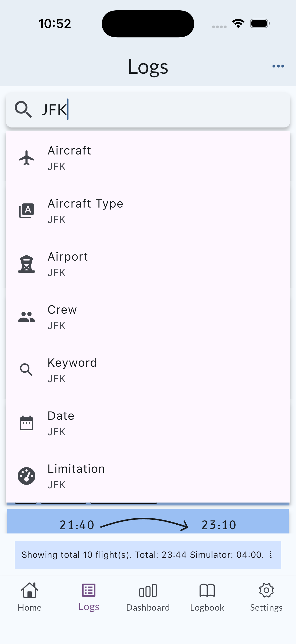Tap the Keyword magnifier icon
Viewport: 296px width, 644px height.
pos(27,370)
